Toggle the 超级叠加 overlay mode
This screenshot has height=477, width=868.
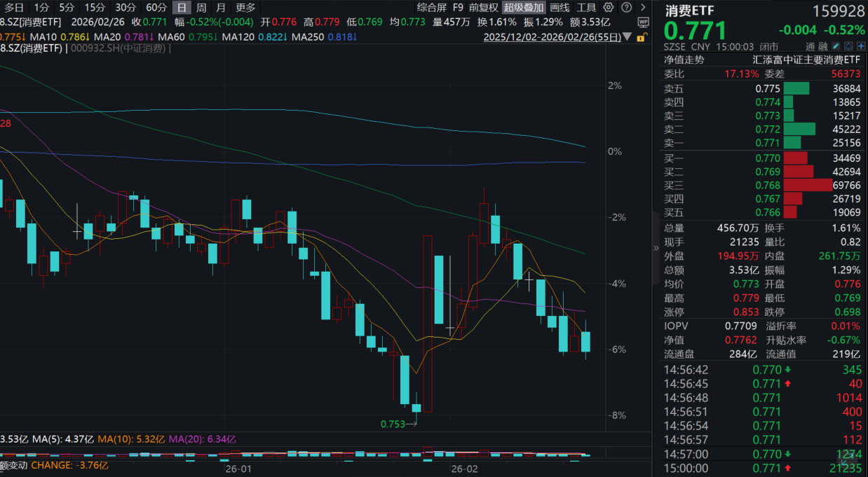(523, 8)
